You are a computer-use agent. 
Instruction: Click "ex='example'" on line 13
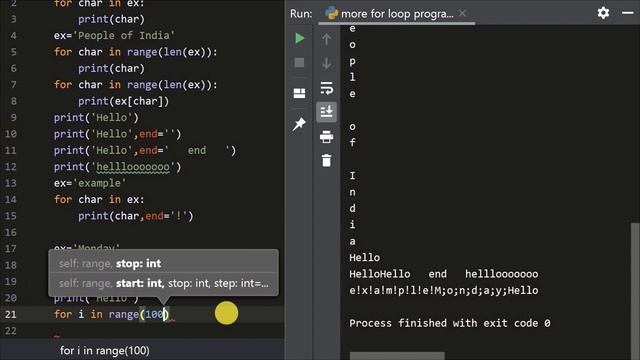(90, 183)
